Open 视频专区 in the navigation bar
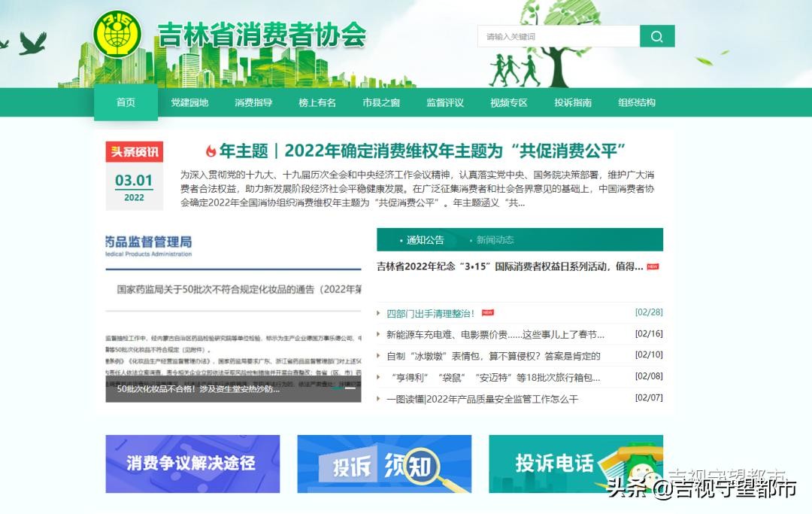The width and height of the screenshot is (812, 514). [509, 103]
